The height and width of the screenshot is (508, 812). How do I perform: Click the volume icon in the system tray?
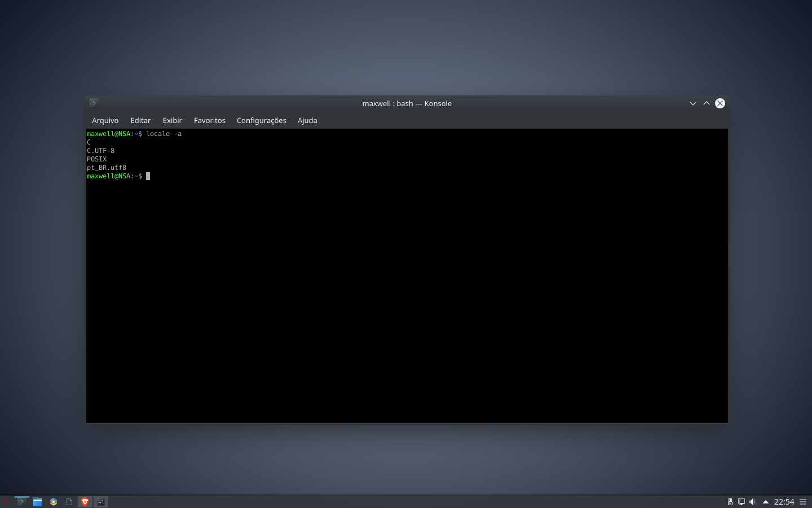point(752,501)
